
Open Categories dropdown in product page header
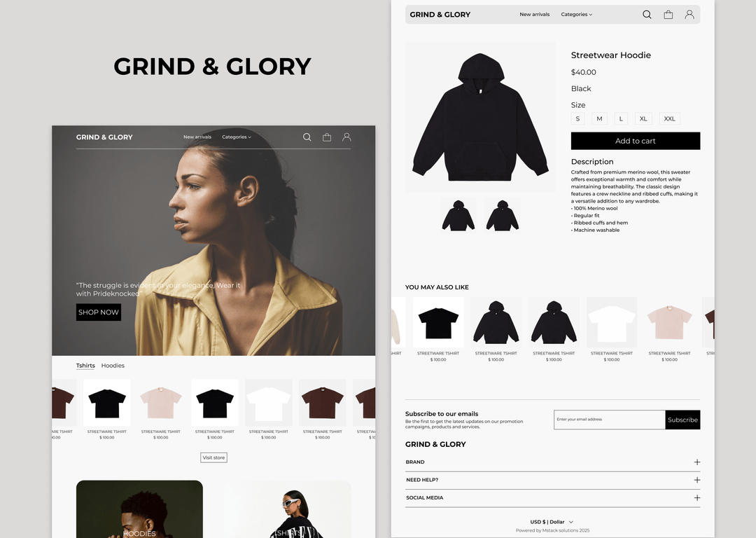pyautogui.click(x=577, y=15)
